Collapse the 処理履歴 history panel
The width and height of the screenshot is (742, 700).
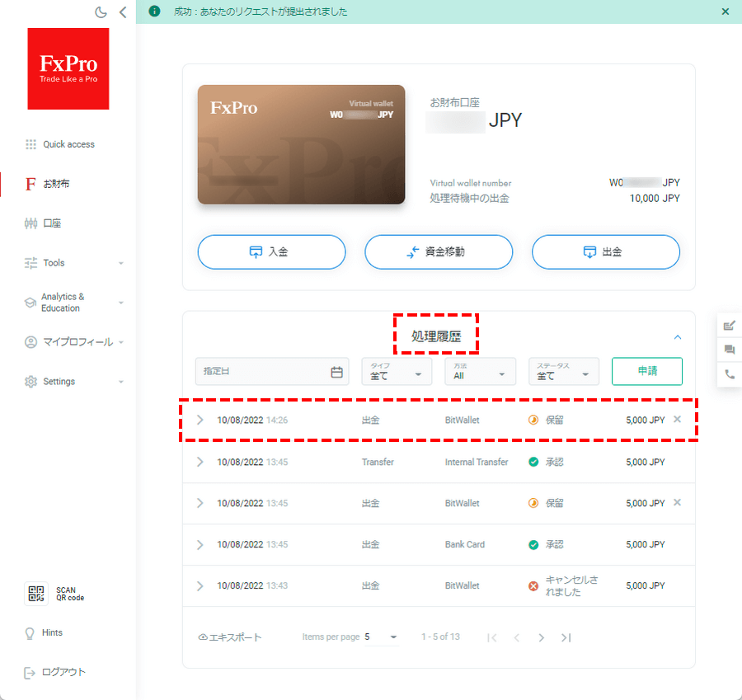click(x=678, y=337)
